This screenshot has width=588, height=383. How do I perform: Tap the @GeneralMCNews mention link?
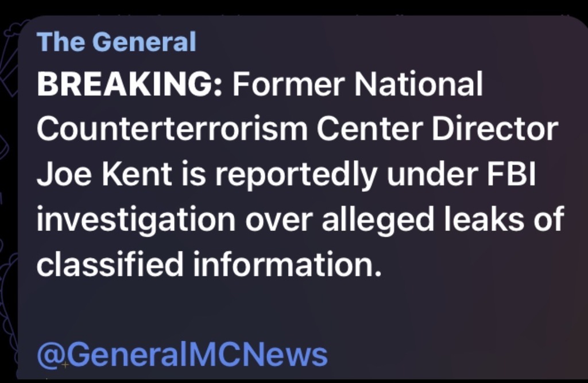(182, 354)
